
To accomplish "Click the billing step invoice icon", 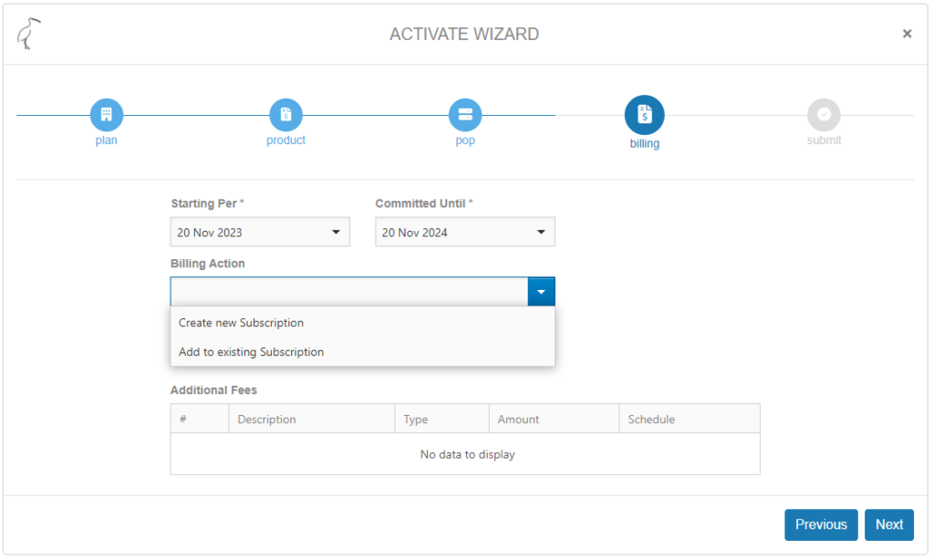I will pyautogui.click(x=644, y=115).
